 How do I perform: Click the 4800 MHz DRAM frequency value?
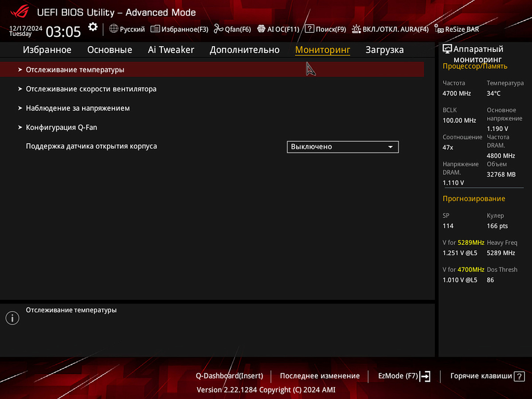click(x=501, y=156)
